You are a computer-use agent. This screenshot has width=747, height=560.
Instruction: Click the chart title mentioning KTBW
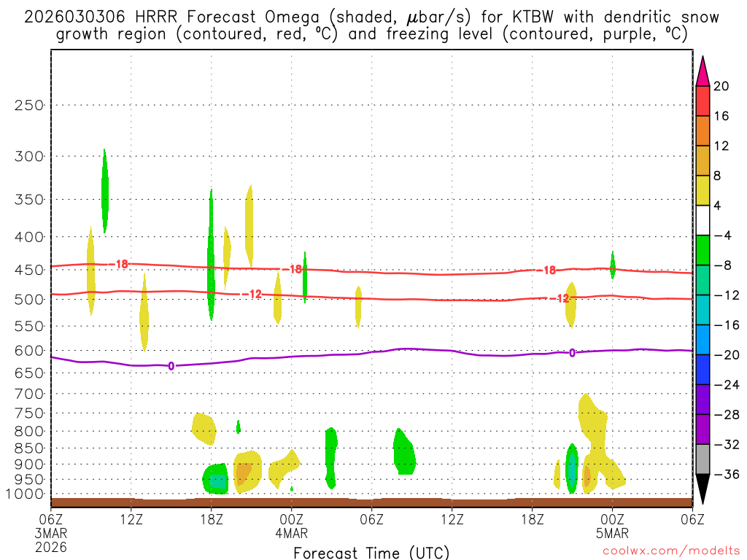point(371,26)
